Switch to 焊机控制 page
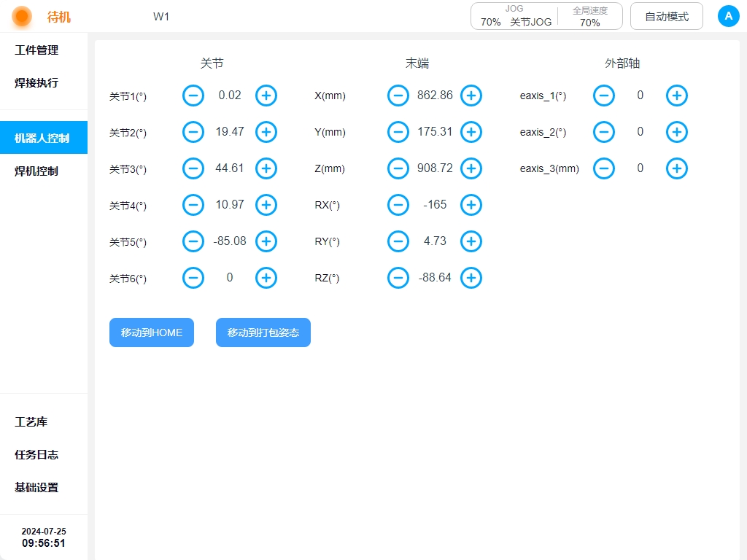This screenshot has width=747, height=560. coord(36,171)
